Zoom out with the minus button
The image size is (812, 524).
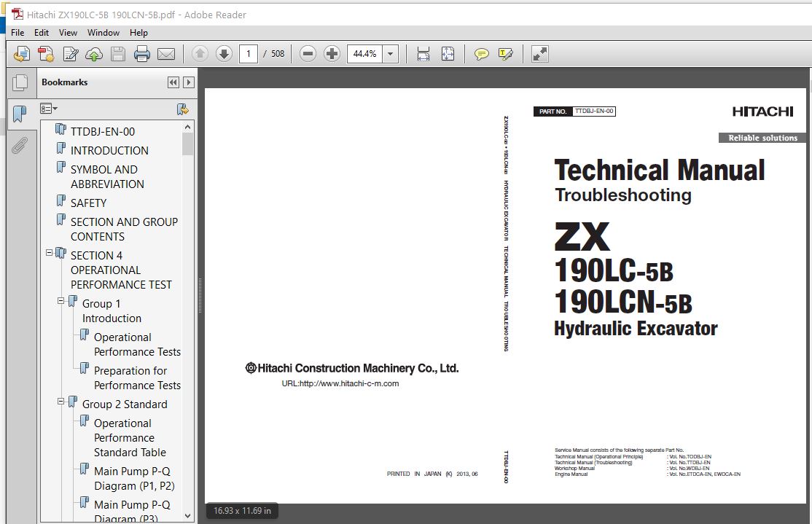(308, 53)
